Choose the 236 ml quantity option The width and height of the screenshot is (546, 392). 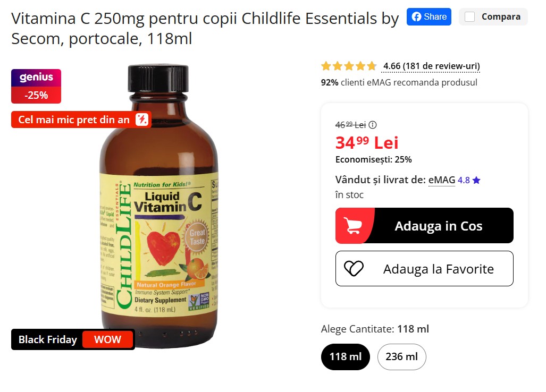coord(401,356)
